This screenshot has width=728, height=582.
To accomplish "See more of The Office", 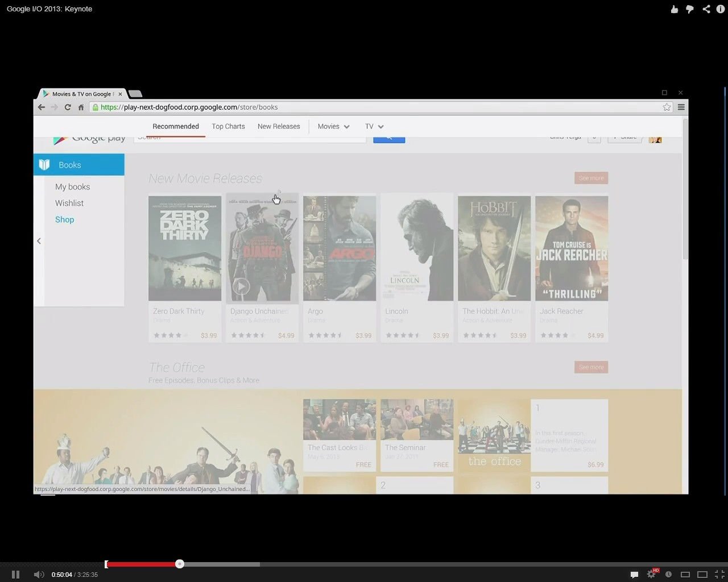I will [591, 367].
